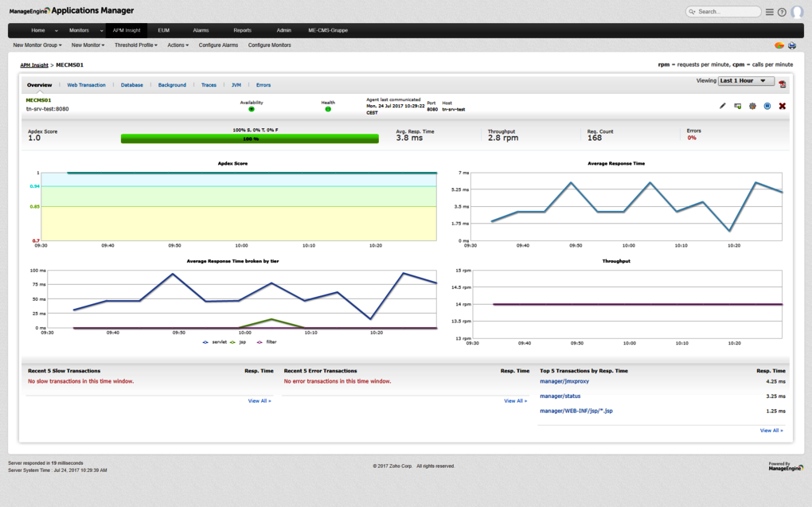Switch to the Web Transaction tab

click(86, 85)
